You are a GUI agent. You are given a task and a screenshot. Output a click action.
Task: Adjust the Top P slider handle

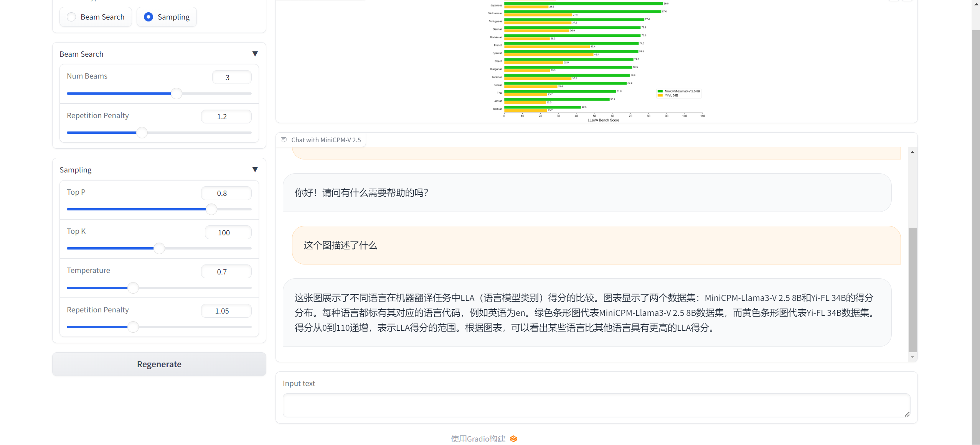click(x=211, y=209)
